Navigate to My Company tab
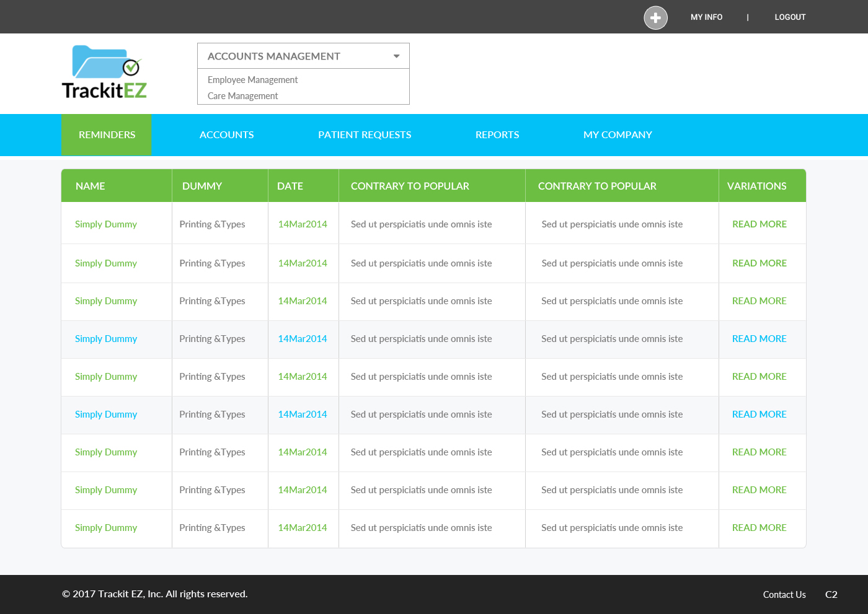Screen dimensions: 868x614 618,135
